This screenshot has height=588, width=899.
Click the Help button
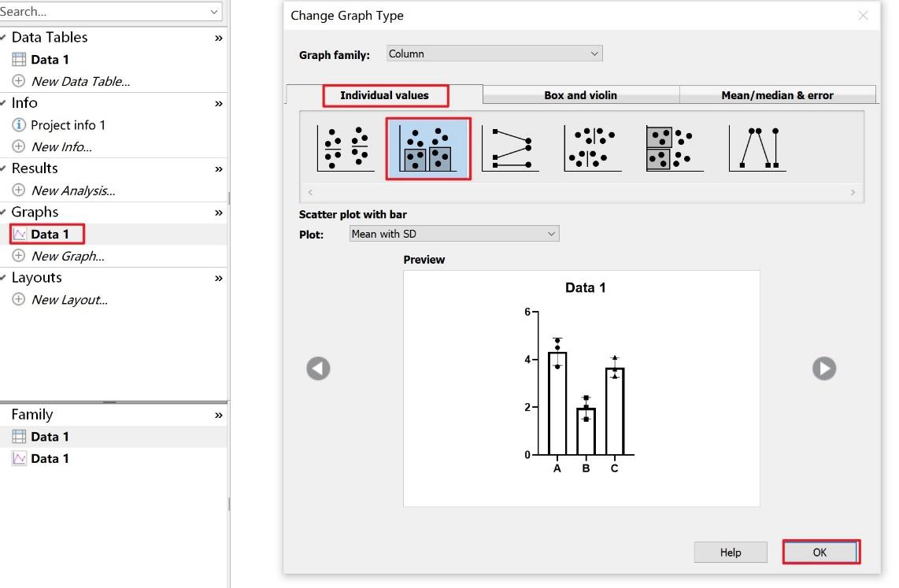point(730,552)
